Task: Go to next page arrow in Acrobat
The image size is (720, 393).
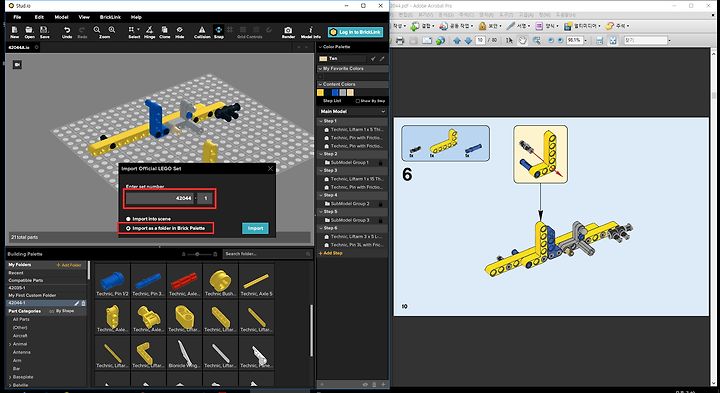Action: pos(468,40)
